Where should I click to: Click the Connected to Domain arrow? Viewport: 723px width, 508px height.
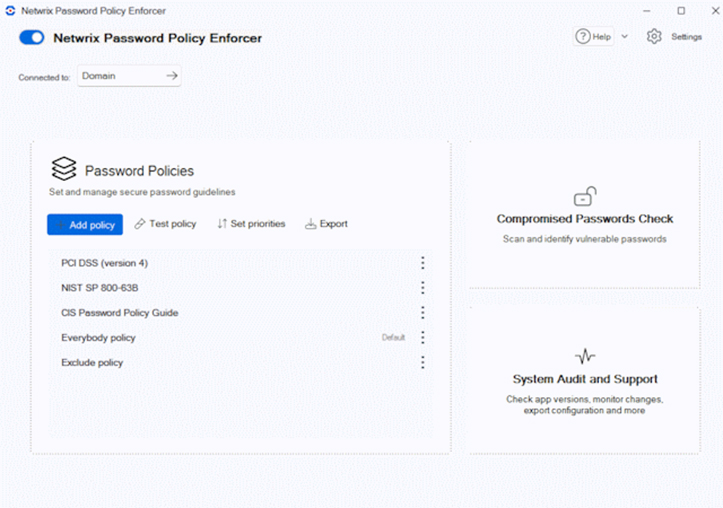(172, 76)
